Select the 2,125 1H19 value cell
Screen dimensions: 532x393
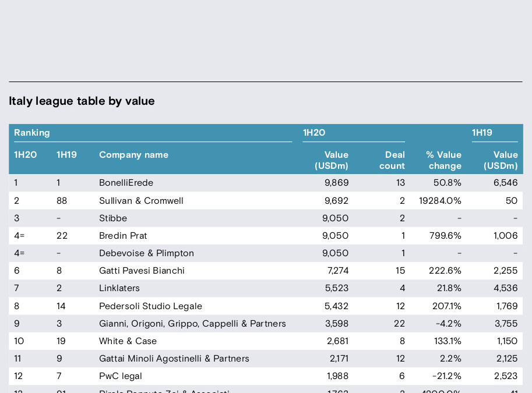point(507,359)
